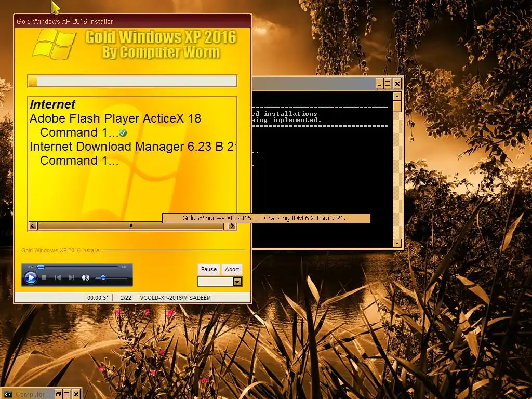532x399 pixels.
Task: Click the Command 1 line under Internet Download Manager
Action: (79, 161)
